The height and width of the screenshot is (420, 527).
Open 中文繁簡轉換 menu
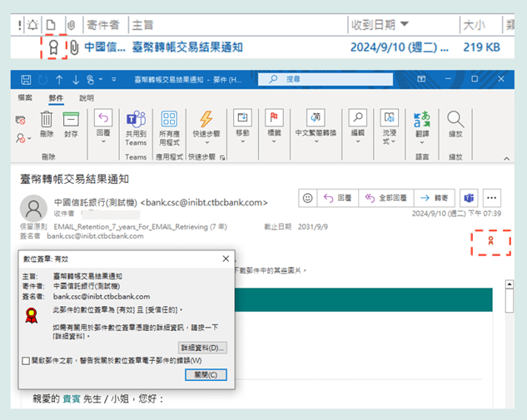point(316,126)
